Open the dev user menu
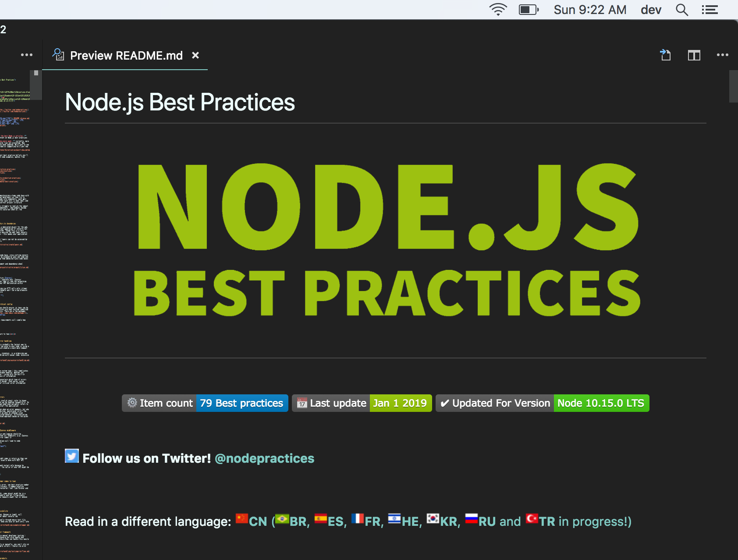The width and height of the screenshot is (738, 560). (651, 10)
